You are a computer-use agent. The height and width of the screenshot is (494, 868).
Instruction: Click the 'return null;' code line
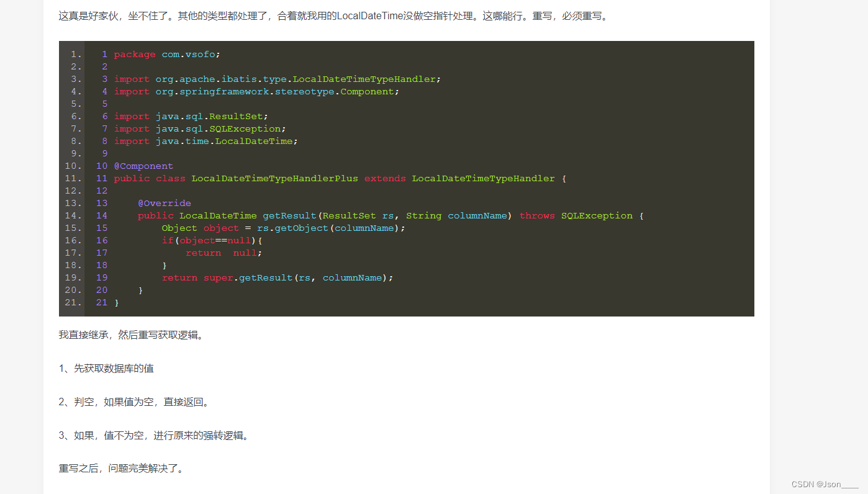tap(224, 253)
